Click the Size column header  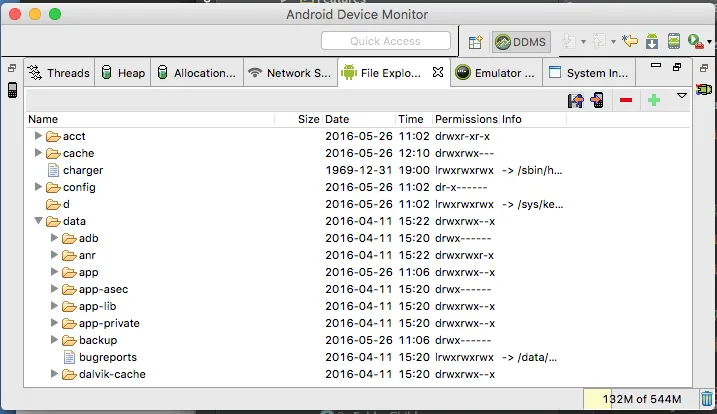tap(299, 119)
